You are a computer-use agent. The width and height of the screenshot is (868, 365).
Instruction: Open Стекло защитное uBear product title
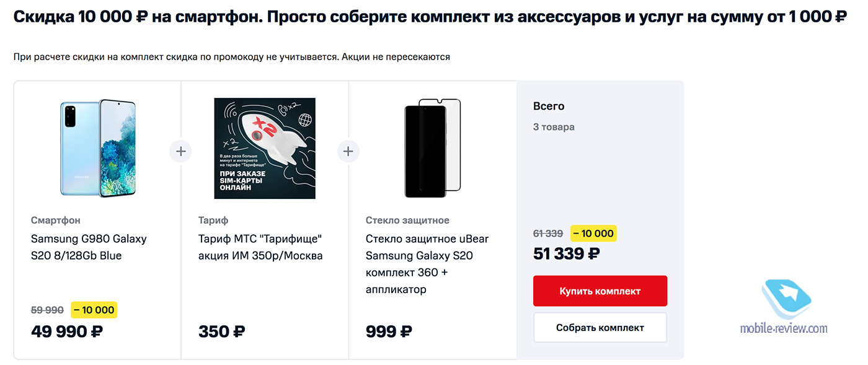pyautogui.click(x=427, y=263)
